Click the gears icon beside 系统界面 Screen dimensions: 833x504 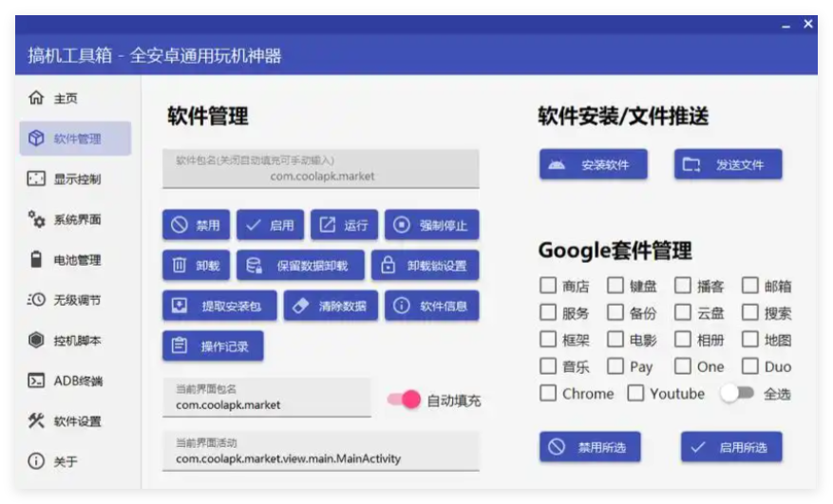(36, 219)
